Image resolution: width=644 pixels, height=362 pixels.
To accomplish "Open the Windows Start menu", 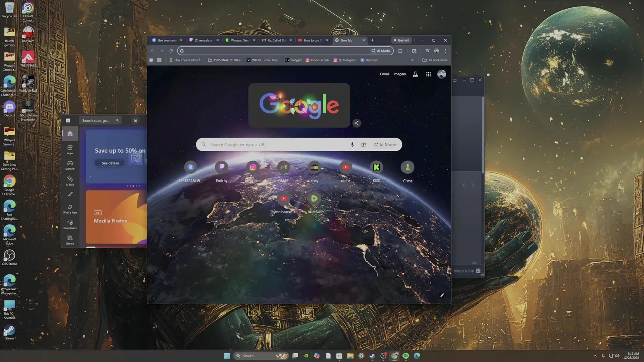I will (x=227, y=356).
